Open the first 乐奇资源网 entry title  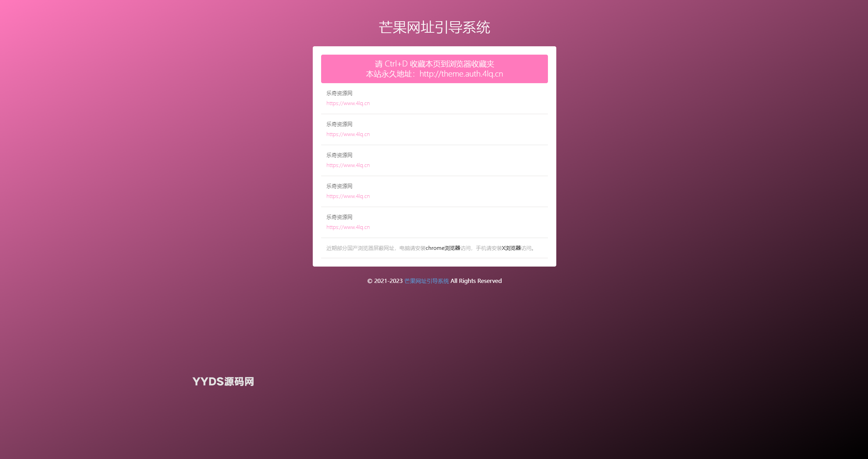pos(339,93)
